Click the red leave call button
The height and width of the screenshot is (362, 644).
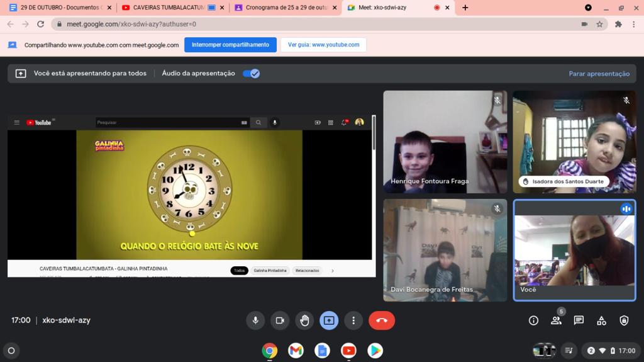click(381, 320)
